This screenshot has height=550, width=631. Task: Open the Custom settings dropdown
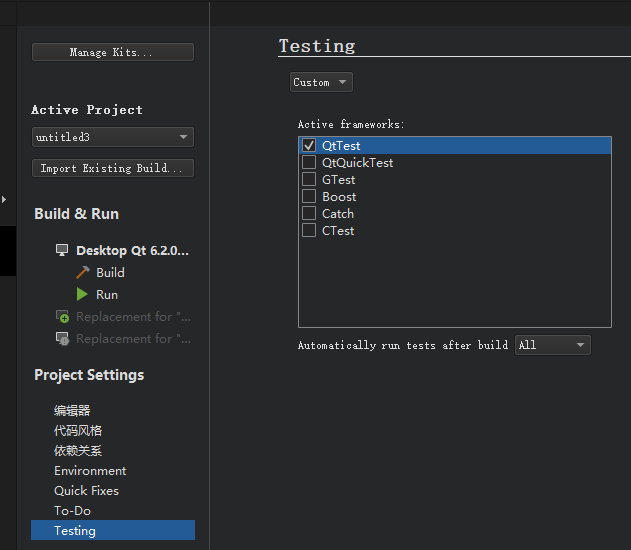click(321, 82)
